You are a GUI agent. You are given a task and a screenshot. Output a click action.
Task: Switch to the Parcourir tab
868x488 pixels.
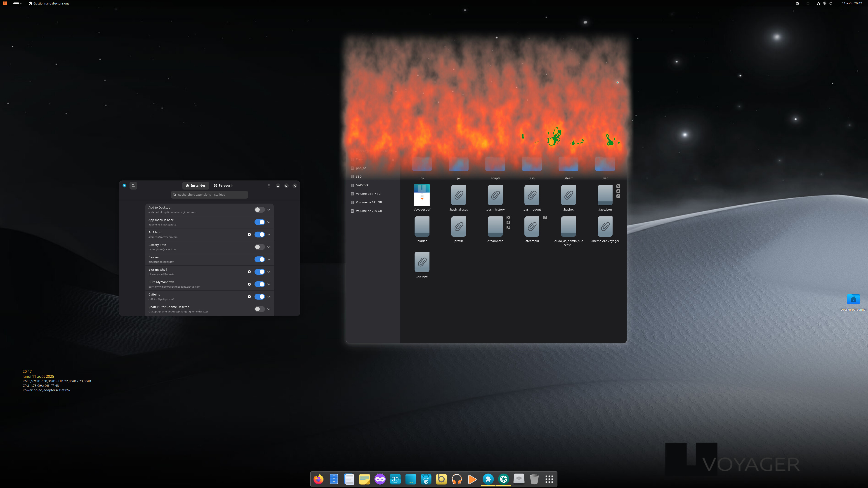(x=223, y=185)
